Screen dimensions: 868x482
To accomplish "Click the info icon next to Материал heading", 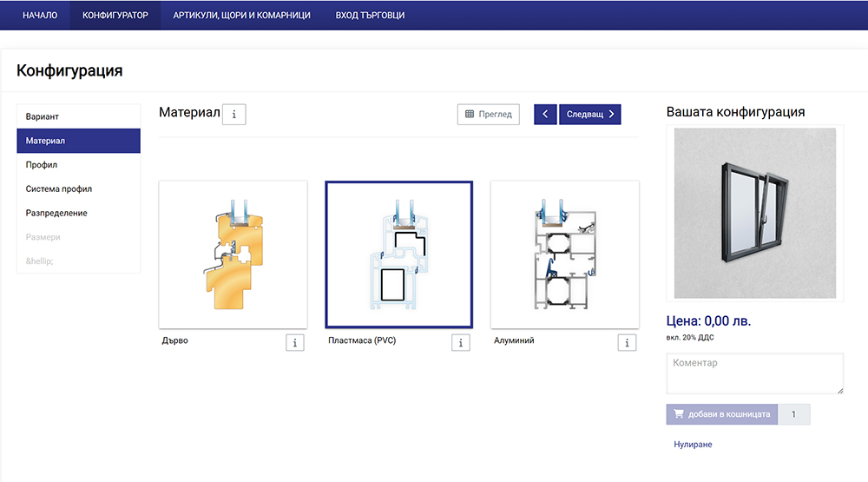I will [233, 114].
